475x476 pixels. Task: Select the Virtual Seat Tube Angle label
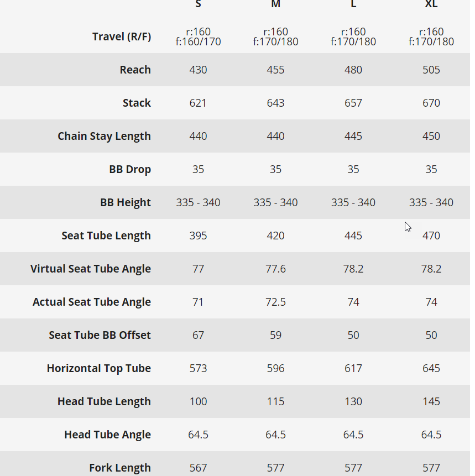[91, 269]
